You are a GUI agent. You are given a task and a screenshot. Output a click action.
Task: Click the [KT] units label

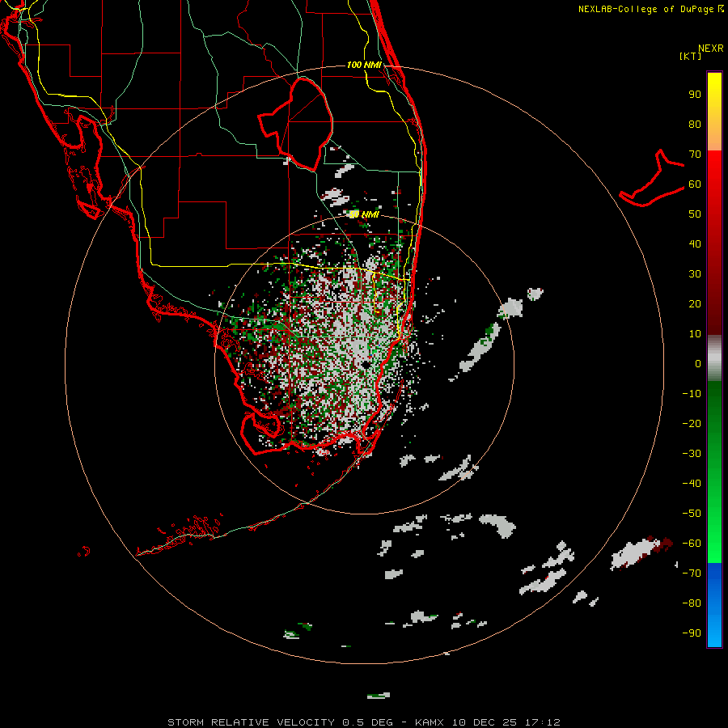[x=691, y=56]
